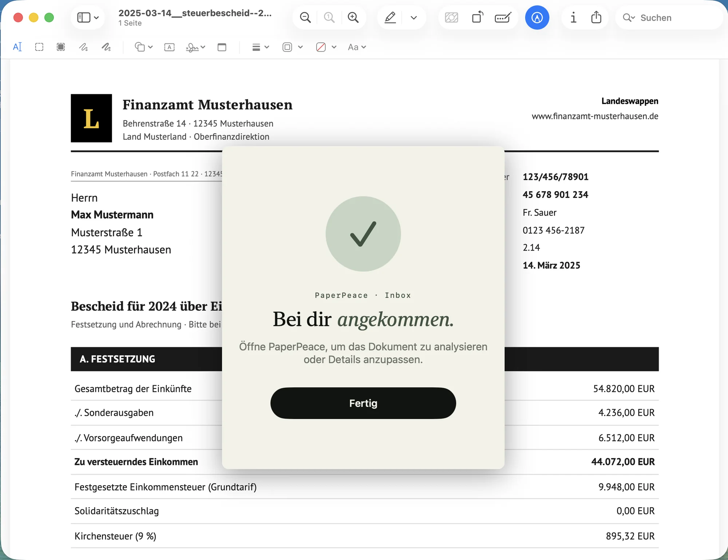The width and height of the screenshot is (728, 560).
Task: Click the ID number 45 678 901 234
Action: 555,195
